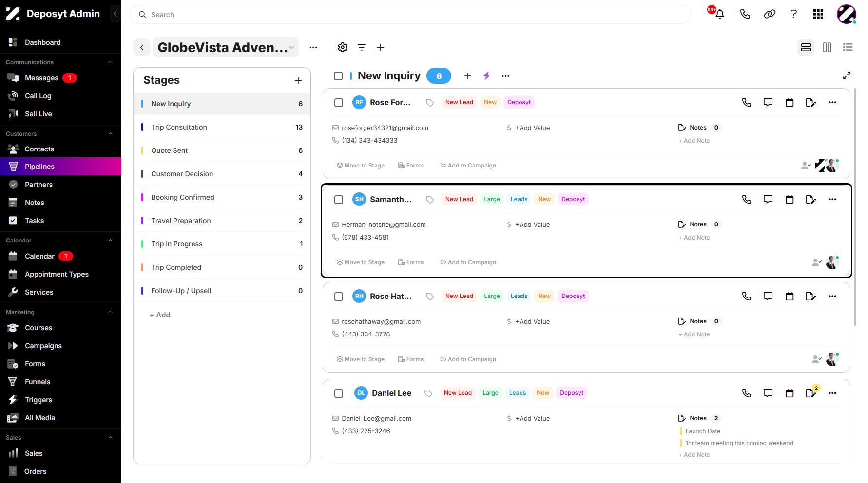Select the Trip Consultation stage

pos(222,127)
